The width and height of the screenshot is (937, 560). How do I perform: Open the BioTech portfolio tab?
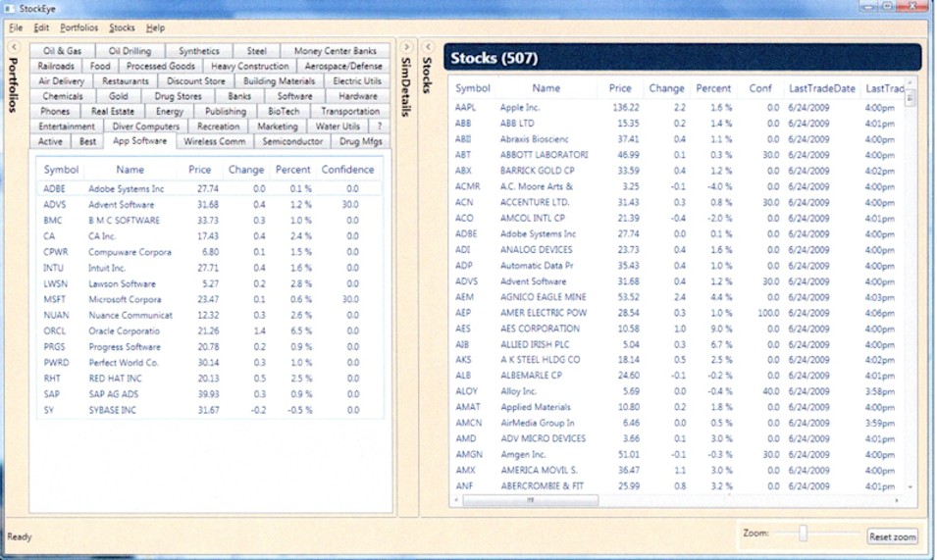pyautogui.click(x=284, y=112)
